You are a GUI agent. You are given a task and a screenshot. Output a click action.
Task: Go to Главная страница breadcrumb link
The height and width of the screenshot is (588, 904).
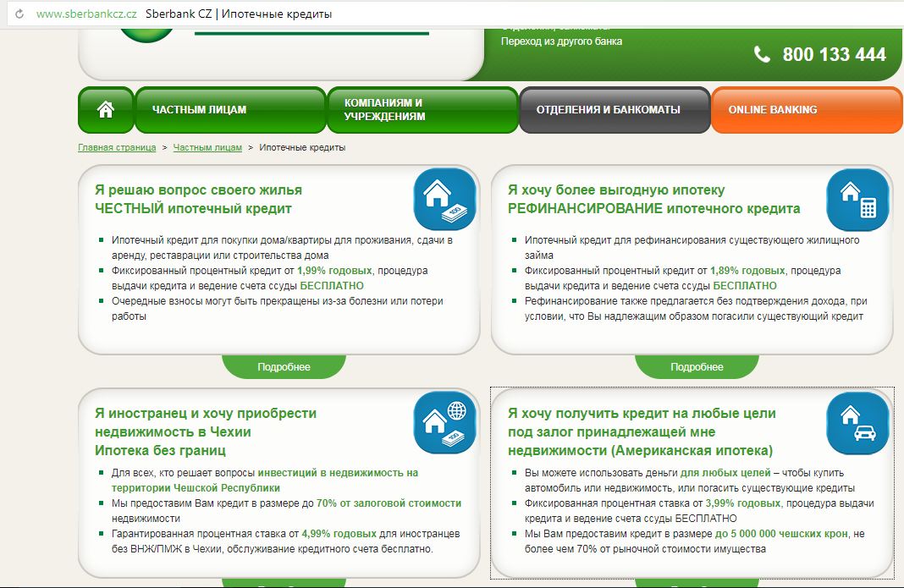pyautogui.click(x=117, y=147)
